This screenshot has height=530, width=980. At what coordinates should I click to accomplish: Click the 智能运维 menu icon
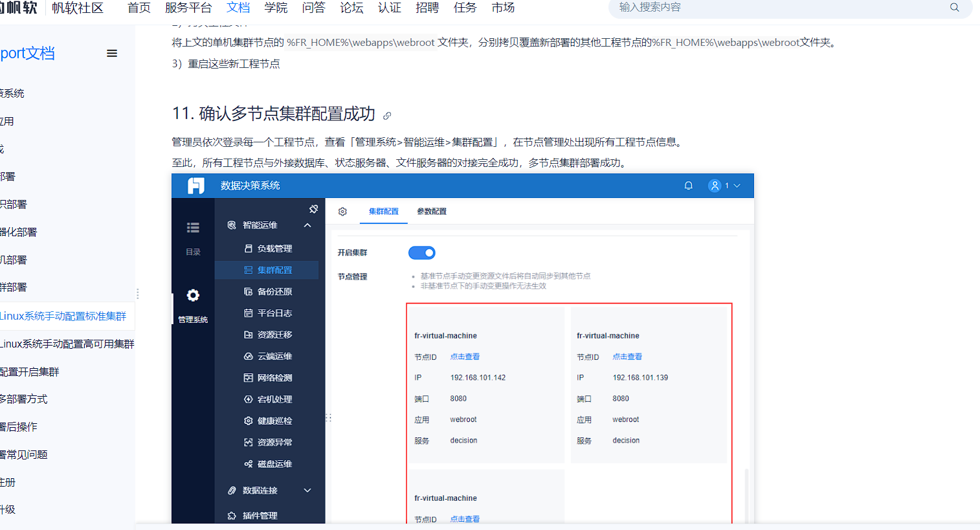(232, 225)
